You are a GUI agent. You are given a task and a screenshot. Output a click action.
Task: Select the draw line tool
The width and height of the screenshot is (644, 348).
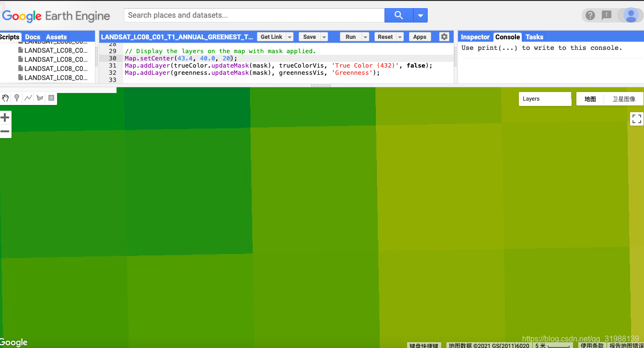[x=28, y=98]
